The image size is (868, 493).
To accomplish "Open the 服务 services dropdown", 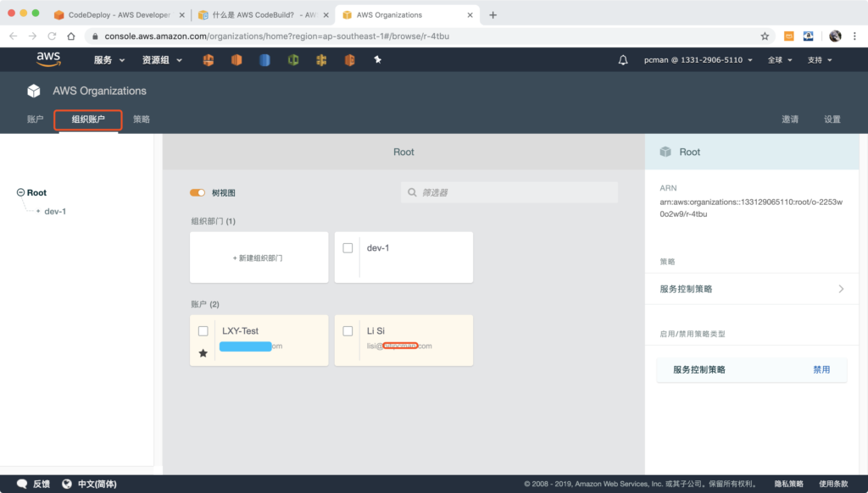I will (x=109, y=60).
